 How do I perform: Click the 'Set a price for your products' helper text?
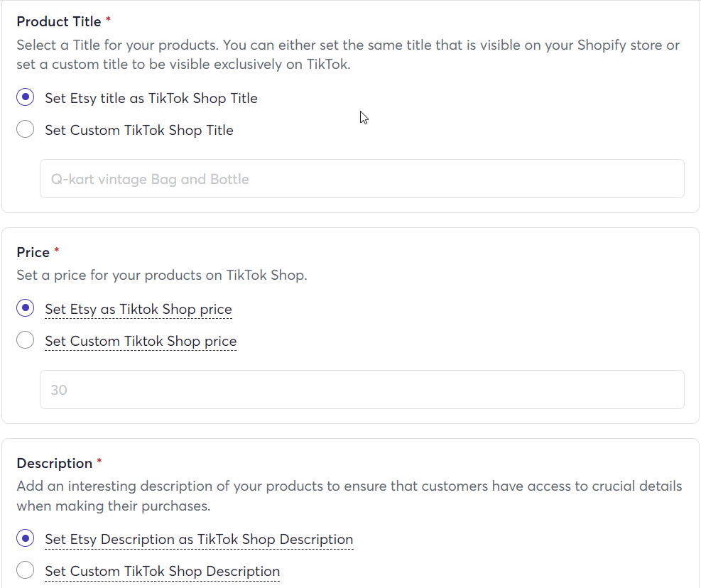(x=162, y=275)
